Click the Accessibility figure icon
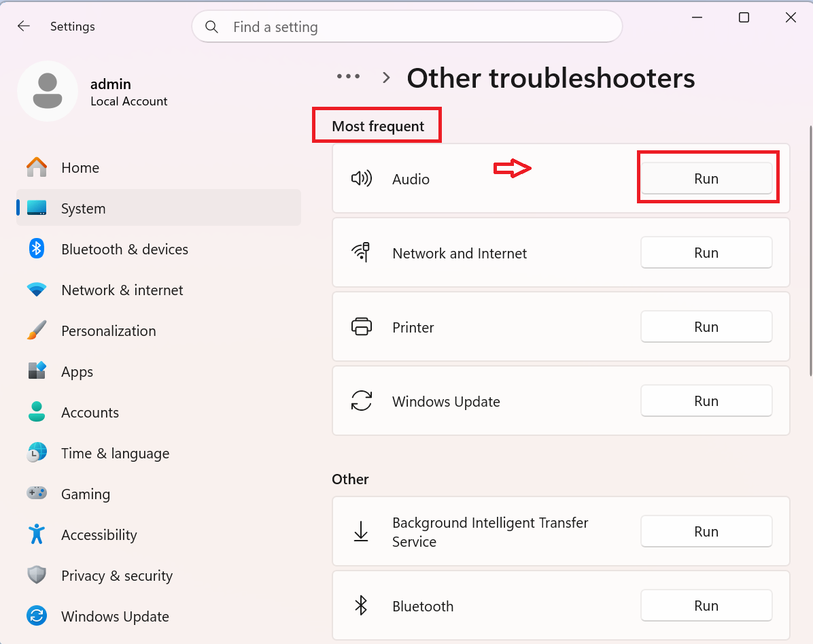This screenshot has height=644, width=813. 37,534
